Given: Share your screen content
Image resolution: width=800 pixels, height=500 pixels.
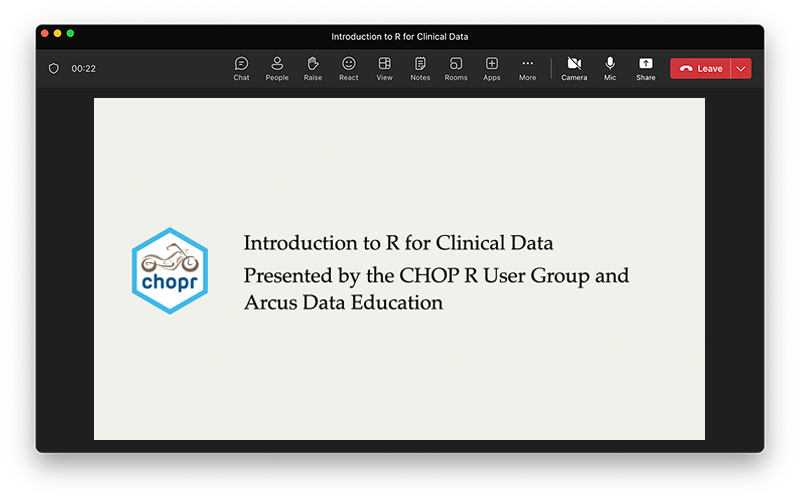Looking at the screenshot, I should 646,68.
